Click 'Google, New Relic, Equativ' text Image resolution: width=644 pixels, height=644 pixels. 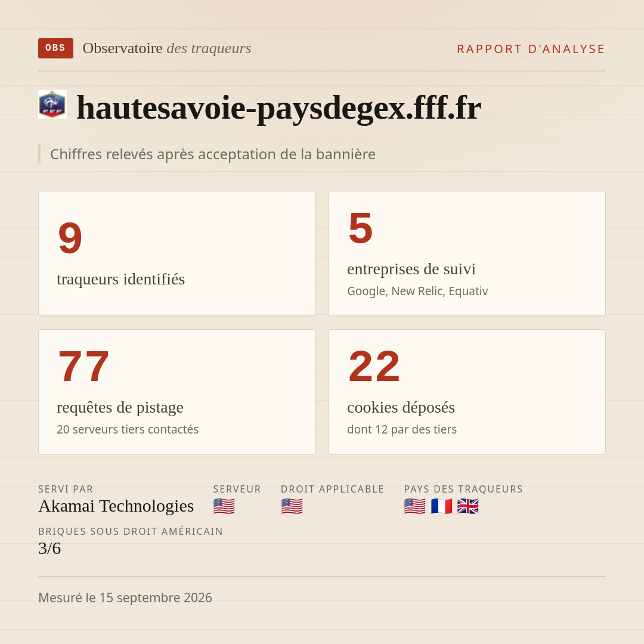pyautogui.click(x=417, y=291)
